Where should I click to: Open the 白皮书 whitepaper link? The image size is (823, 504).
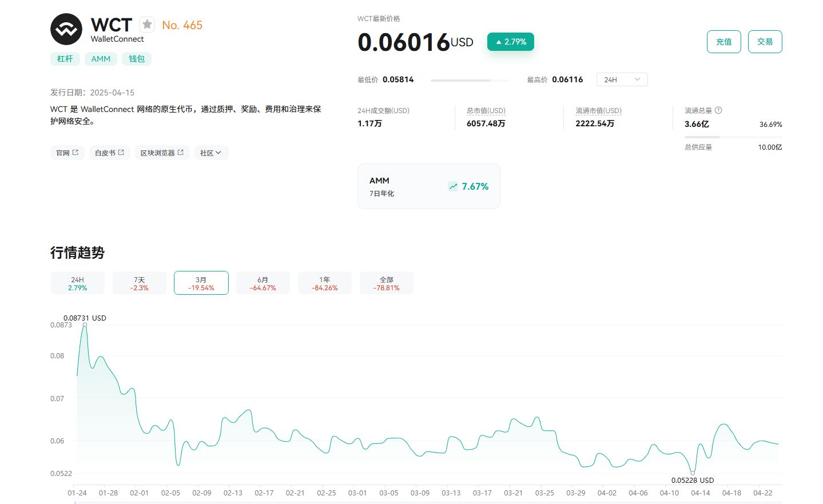tap(110, 153)
